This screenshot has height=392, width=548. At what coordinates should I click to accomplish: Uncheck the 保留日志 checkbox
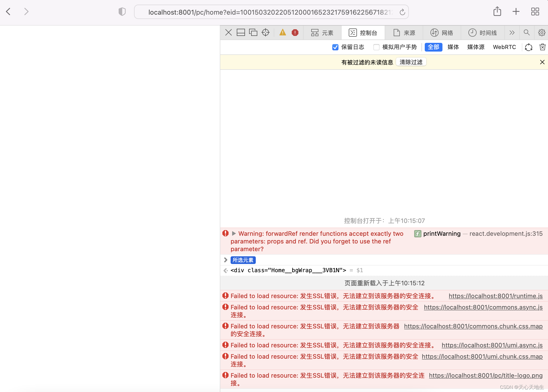pos(335,47)
